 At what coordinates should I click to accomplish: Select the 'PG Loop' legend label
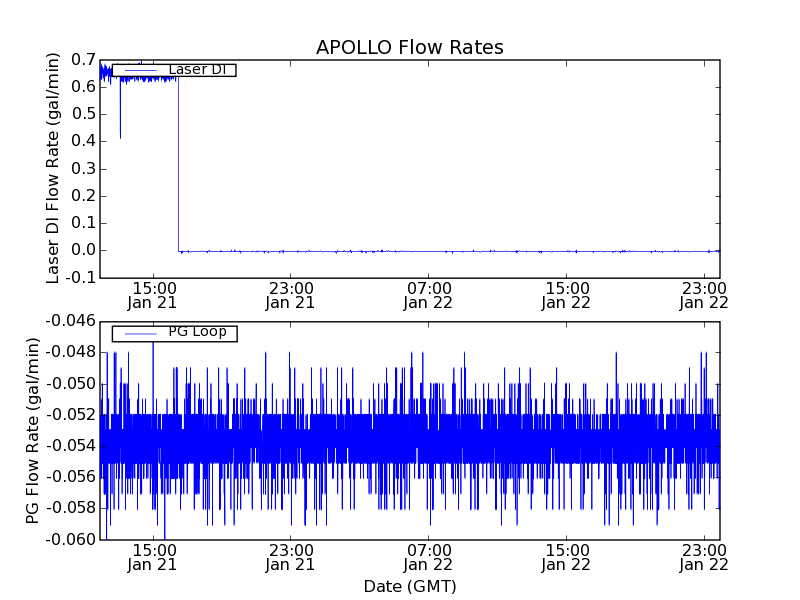pyautogui.click(x=197, y=332)
